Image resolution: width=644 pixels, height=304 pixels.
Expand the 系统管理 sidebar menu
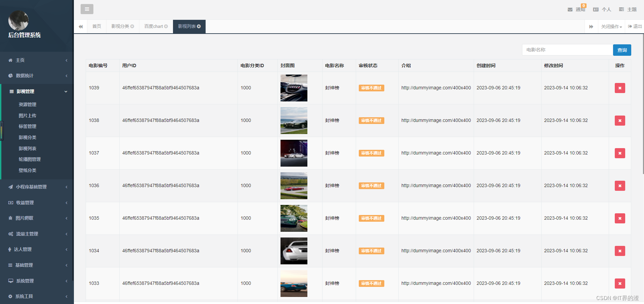tap(37, 281)
